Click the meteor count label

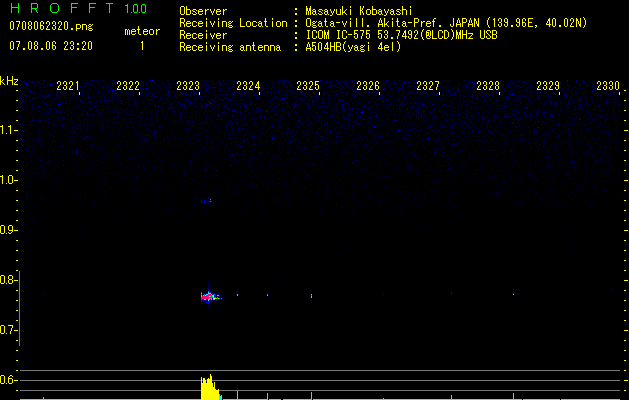click(x=142, y=31)
